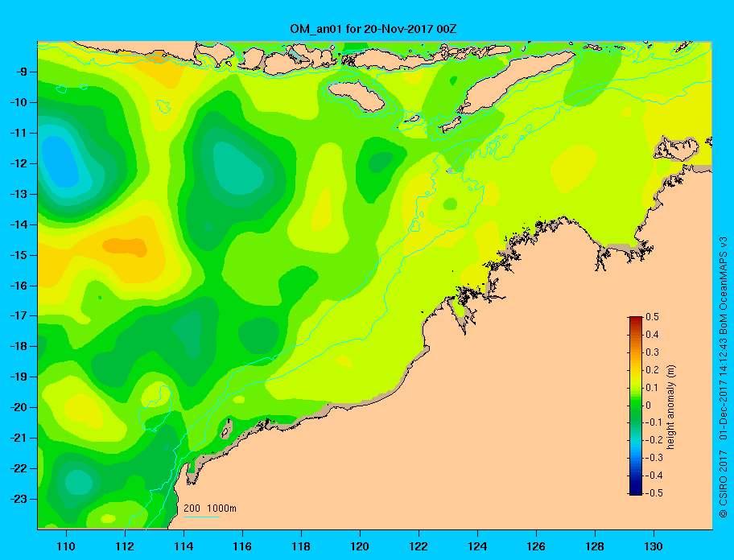The width and height of the screenshot is (734, 560).
Task: Click longitude axis label "116"
Action: coord(242,546)
